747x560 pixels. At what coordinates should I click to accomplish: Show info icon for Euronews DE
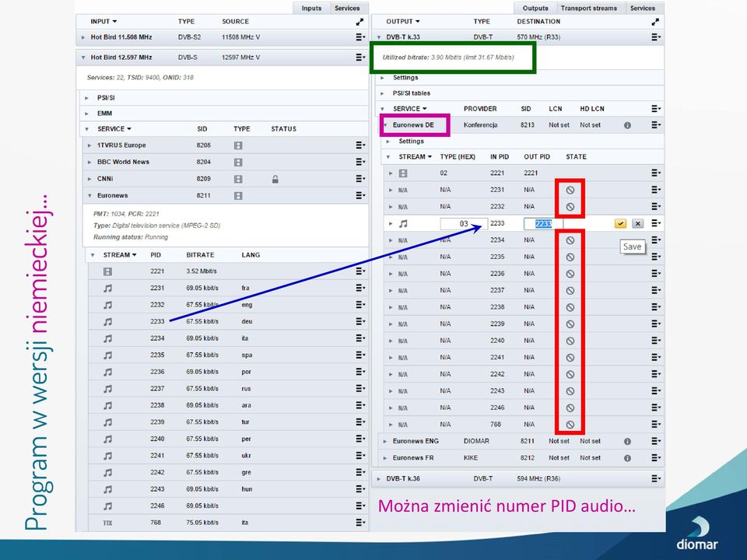[627, 125]
